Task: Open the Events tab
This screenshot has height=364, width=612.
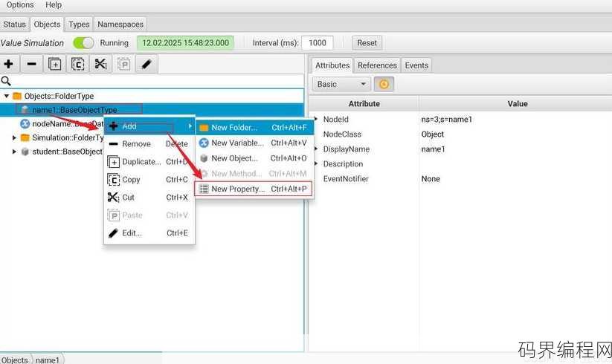Action: click(x=416, y=65)
